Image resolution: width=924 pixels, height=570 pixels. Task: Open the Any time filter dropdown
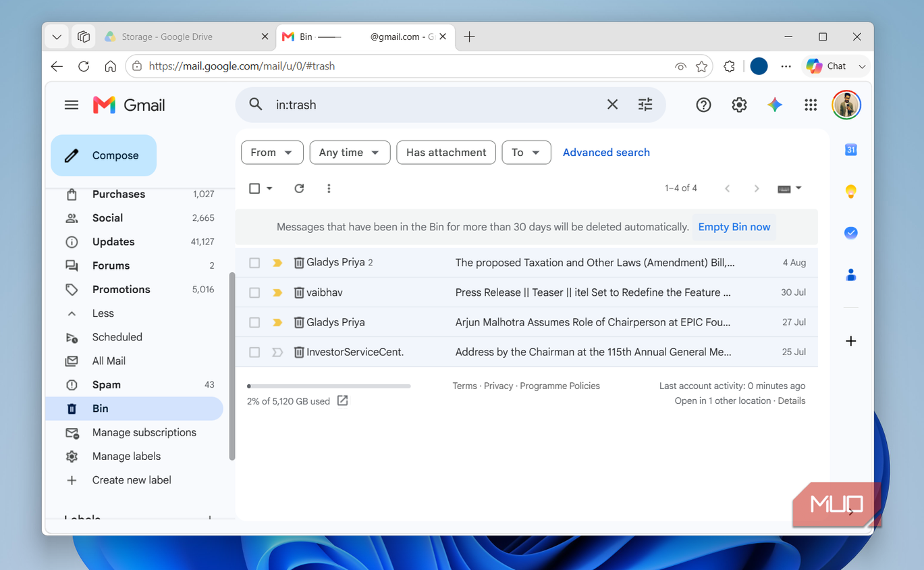(350, 153)
